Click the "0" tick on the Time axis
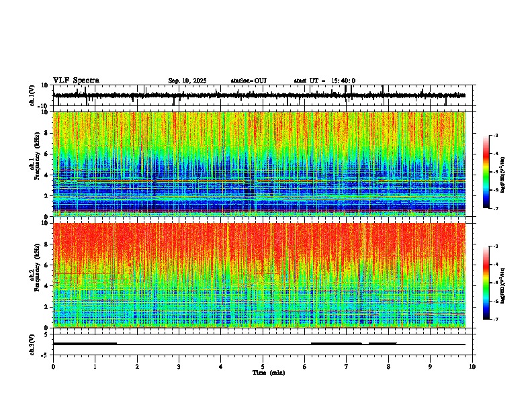The height and width of the screenshot is (411, 532). 53,367
